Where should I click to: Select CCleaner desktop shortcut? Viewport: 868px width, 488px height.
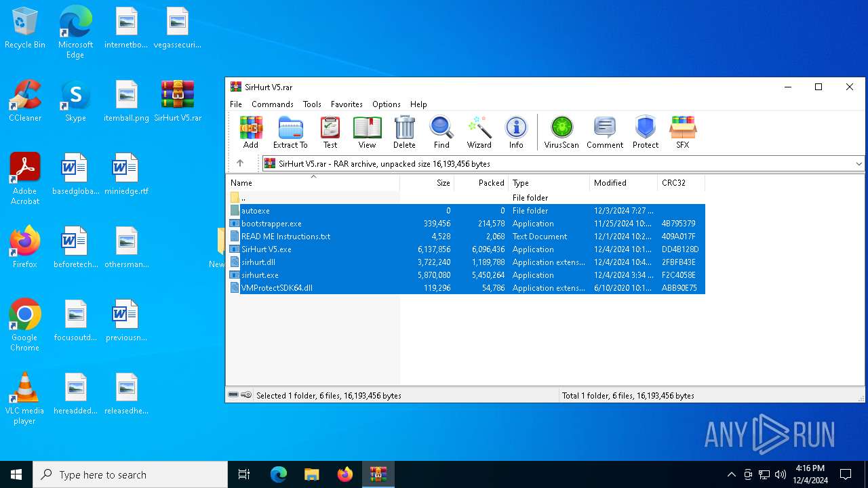tap(25, 101)
